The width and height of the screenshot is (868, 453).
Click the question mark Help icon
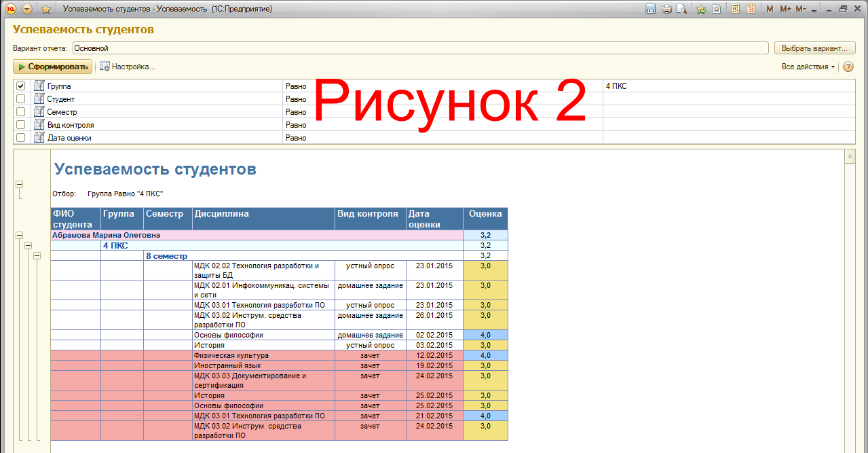[848, 67]
